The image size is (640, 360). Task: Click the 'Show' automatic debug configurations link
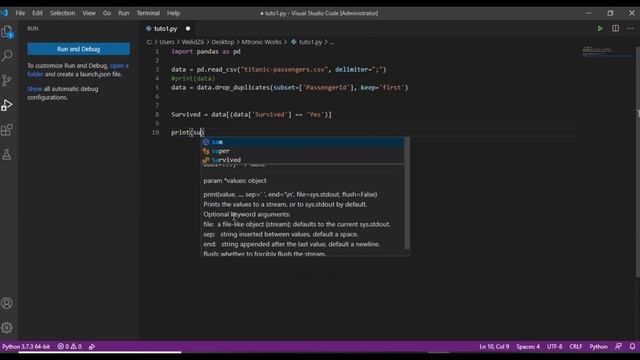[x=35, y=89]
